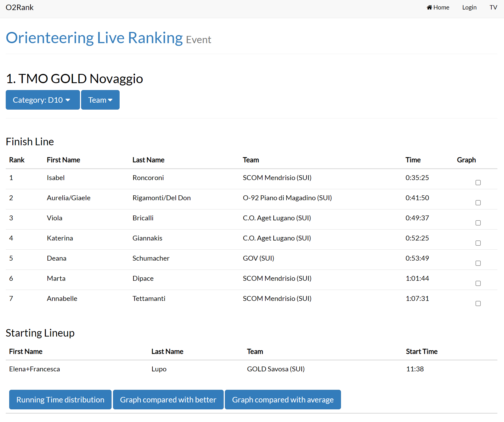This screenshot has width=504, height=422.
Task: Select the Finish Line First Name header
Action: coord(64,160)
